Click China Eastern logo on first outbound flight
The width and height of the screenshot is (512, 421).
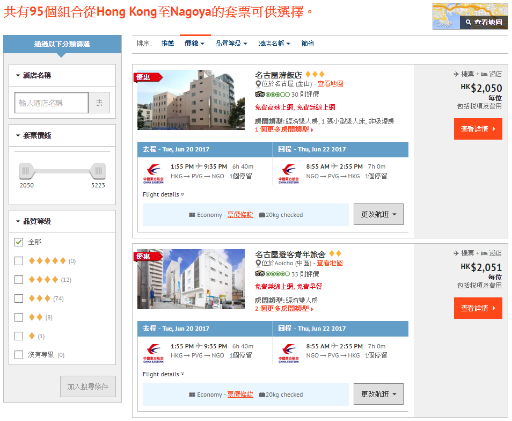[x=153, y=174]
